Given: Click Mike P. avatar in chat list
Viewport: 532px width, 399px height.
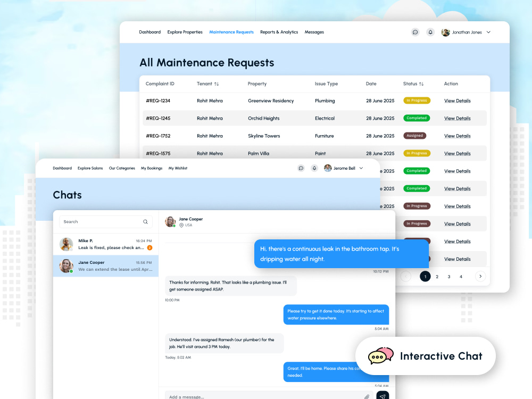Looking at the screenshot, I should coord(66,244).
